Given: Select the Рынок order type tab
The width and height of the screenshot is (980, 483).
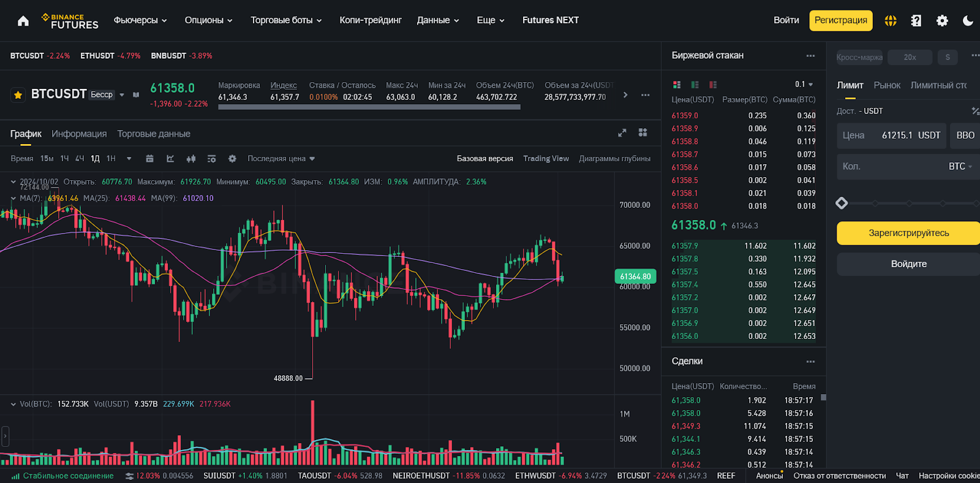Looking at the screenshot, I should (887, 85).
